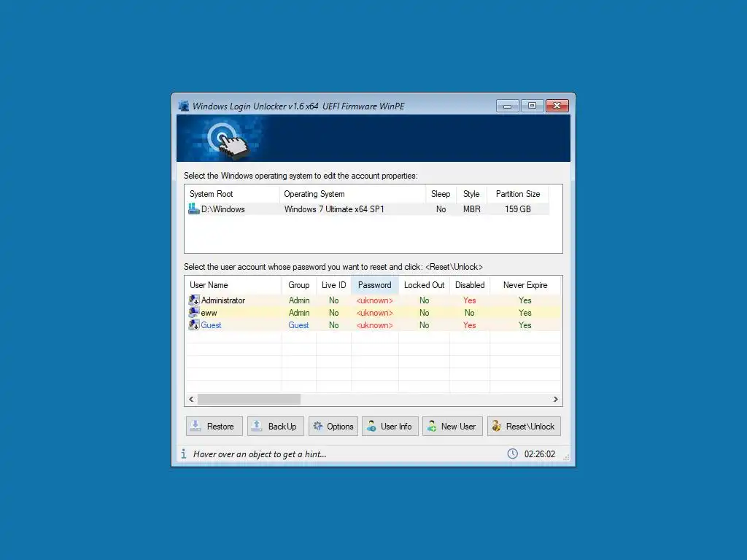Click eww's <uknown> password cell
Screen dimensions: 747x560
[374, 313]
